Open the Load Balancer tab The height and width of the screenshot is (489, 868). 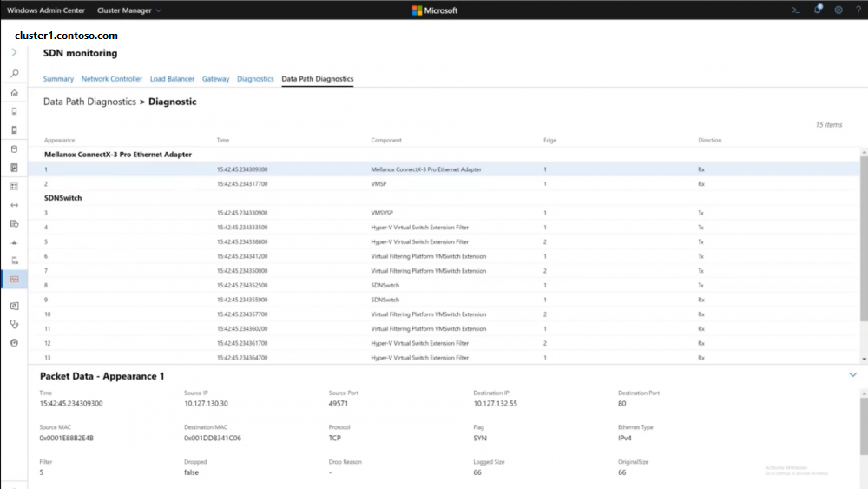[172, 79]
